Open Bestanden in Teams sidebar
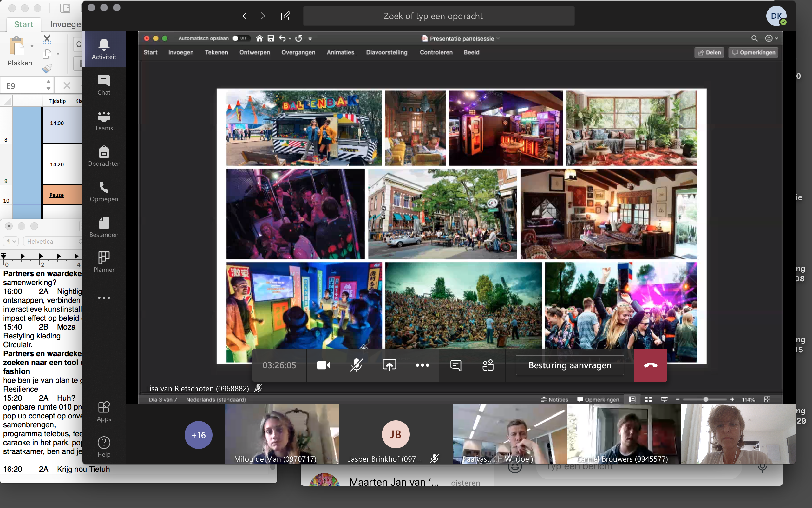This screenshot has height=508, width=812. [x=104, y=227]
